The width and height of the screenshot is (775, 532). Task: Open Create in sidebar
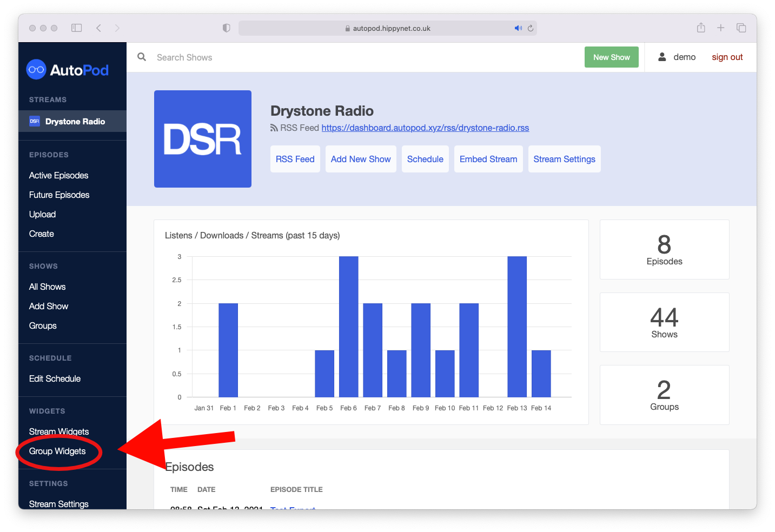pos(42,234)
